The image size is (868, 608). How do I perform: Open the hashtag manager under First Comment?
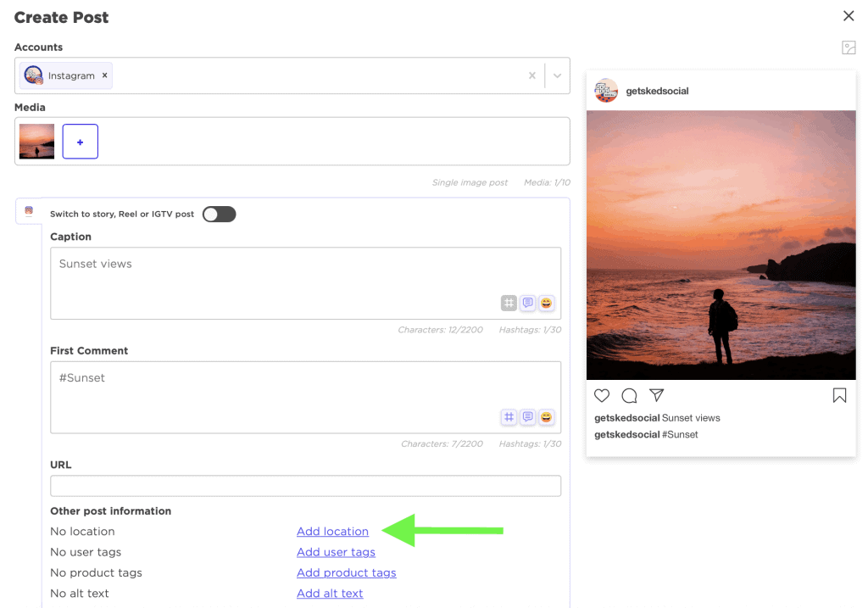coord(509,417)
